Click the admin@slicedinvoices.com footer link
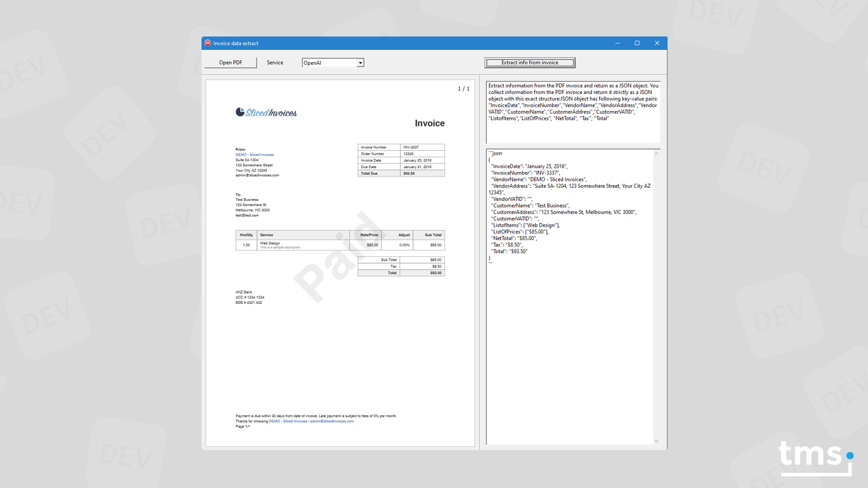The width and height of the screenshot is (868, 488). (332, 421)
